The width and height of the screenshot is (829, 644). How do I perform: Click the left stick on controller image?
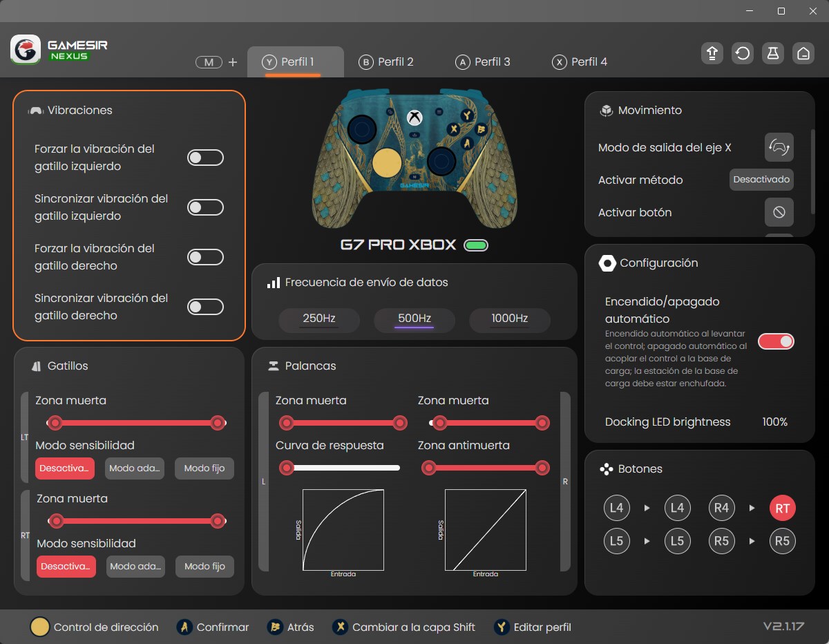click(361, 129)
